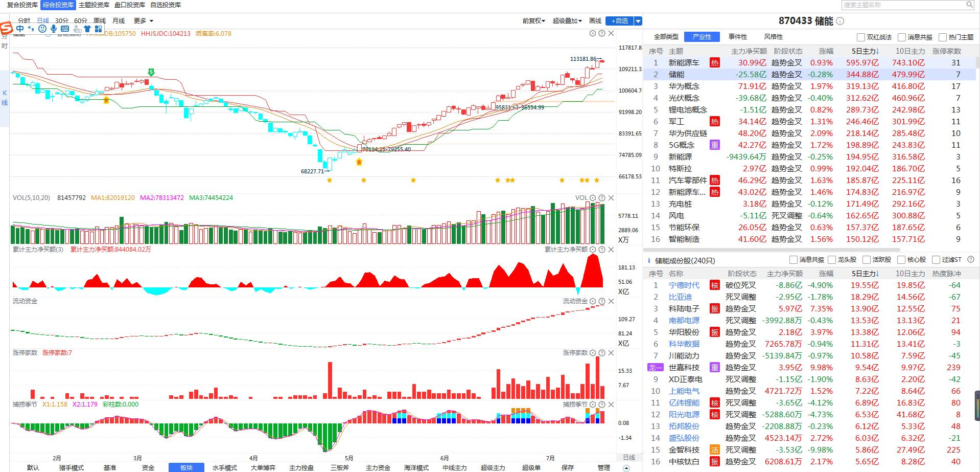Open VOL indicator help question icon
Image resolution: width=980 pixels, height=472 pixels.
point(602,198)
